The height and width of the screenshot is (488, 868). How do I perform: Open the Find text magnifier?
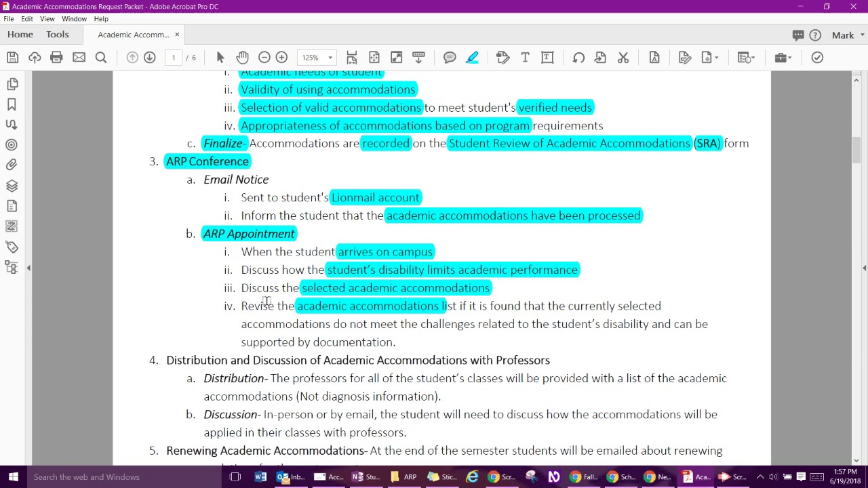[101, 58]
